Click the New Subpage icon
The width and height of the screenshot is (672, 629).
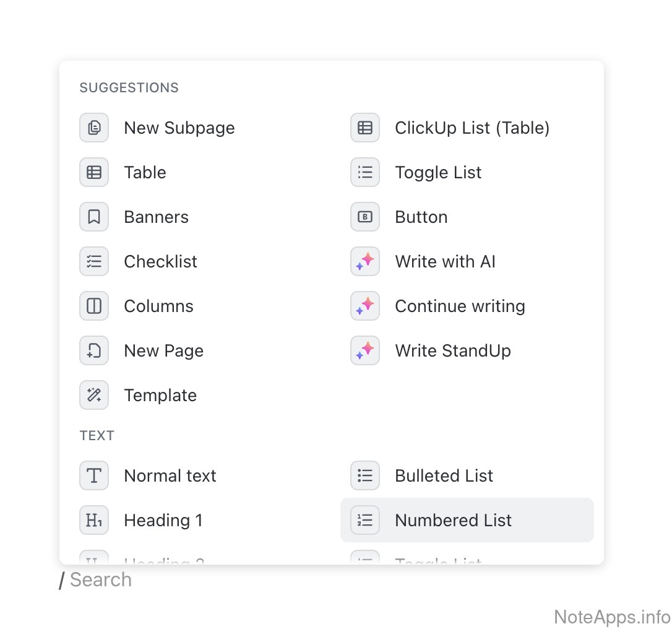tap(94, 128)
